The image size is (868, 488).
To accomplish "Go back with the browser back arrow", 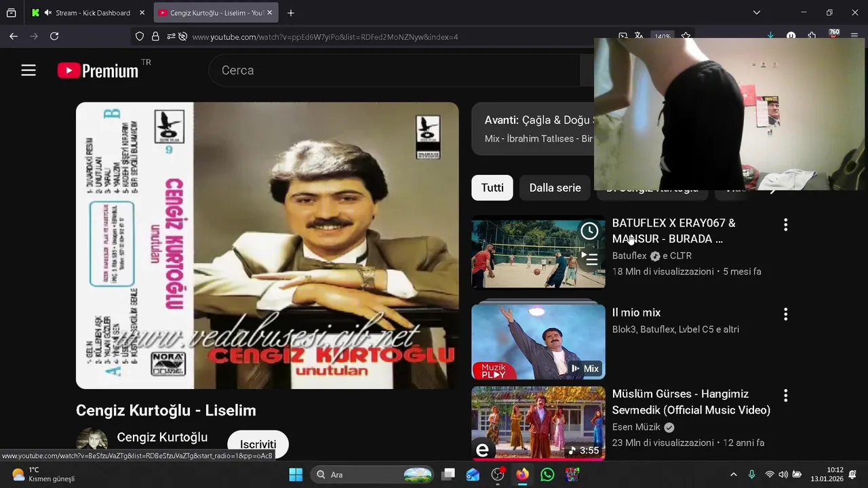I will (14, 37).
